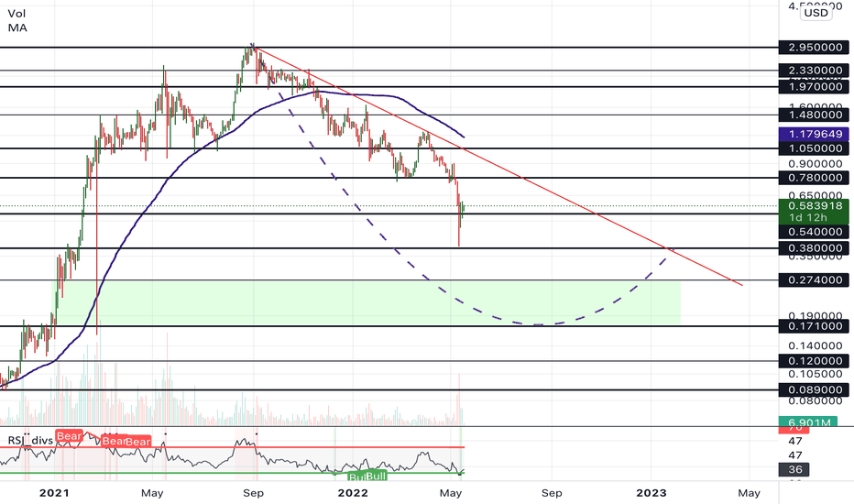This screenshot has height=504, width=854.
Task: Select the Vol indicator label
Action: pos(16,14)
